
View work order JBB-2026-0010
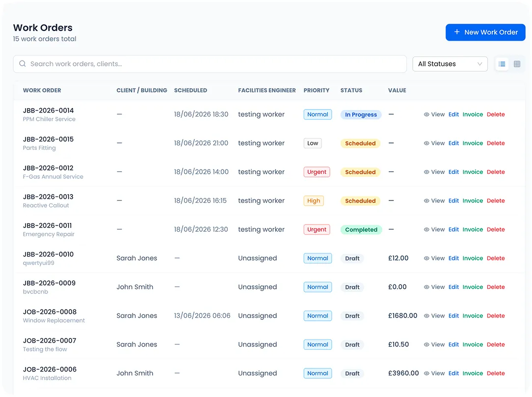pyautogui.click(x=434, y=258)
